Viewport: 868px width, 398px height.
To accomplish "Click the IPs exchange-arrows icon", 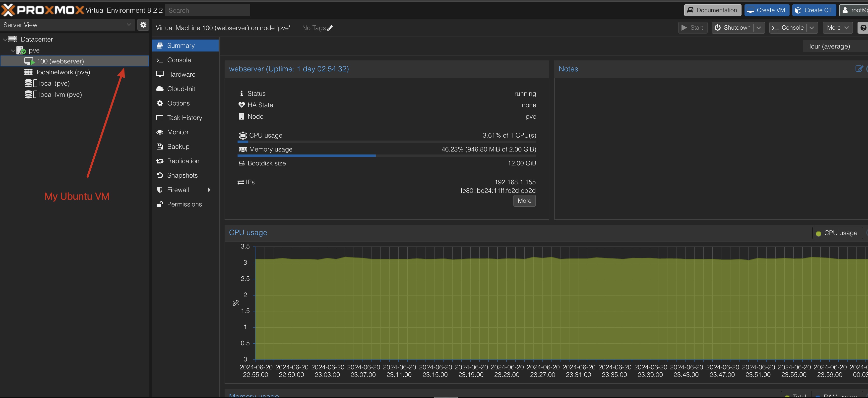I will click(x=241, y=182).
